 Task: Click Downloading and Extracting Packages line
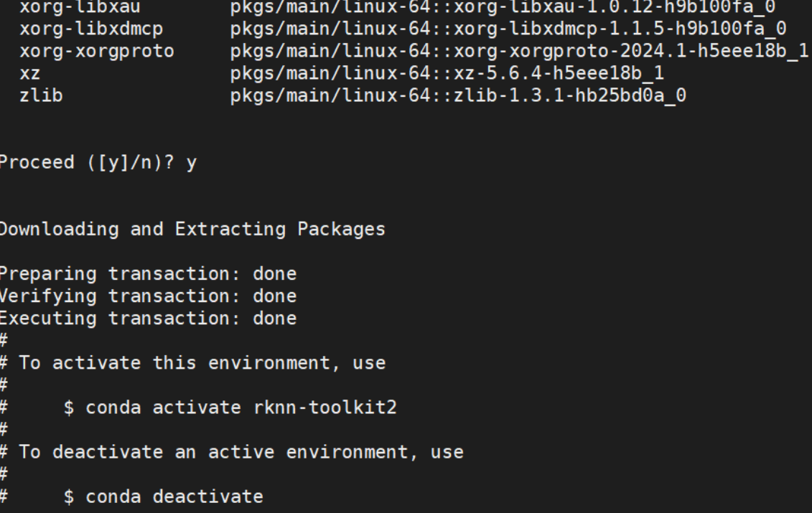[192, 230]
